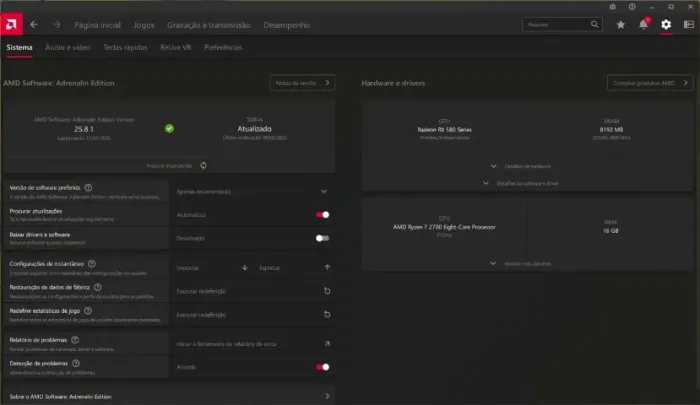This screenshot has height=405, width=700.
Task: Open the notifications bell
Action: click(643, 23)
